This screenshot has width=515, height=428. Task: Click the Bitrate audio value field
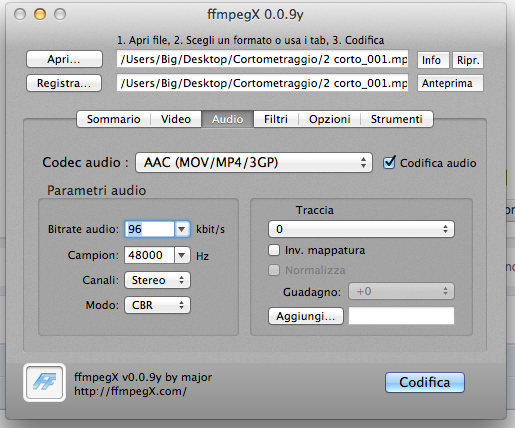pyautogui.click(x=150, y=229)
